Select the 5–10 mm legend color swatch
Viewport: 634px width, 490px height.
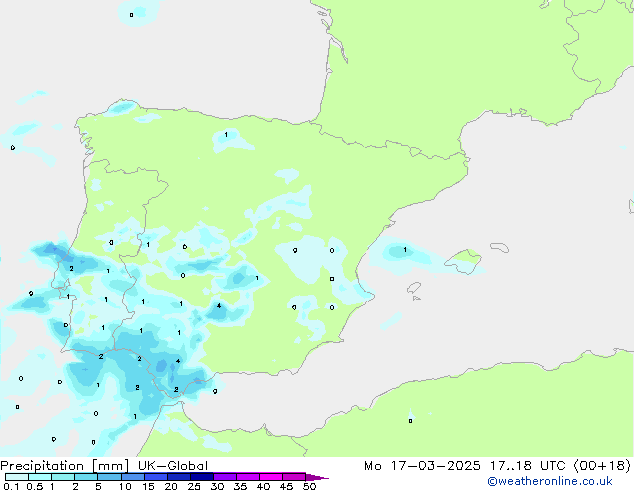point(109,477)
